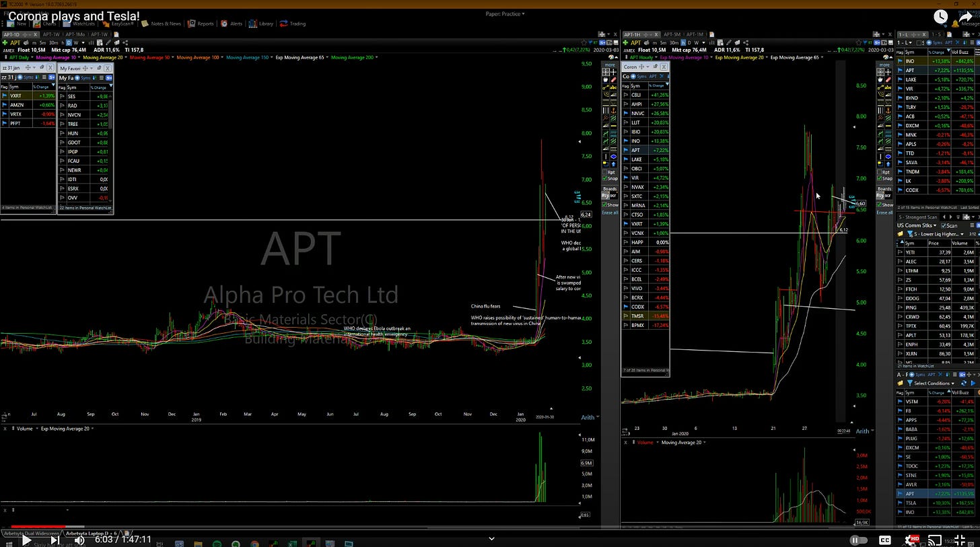Play the video

point(26,540)
